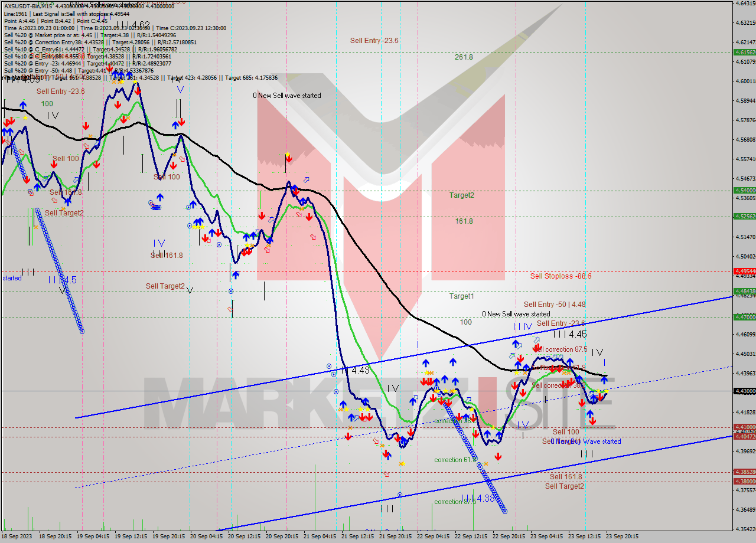Click the '18 Sep 2023' date on the time axis
This screenshot has width=756, height=543.
tap(17, 537)
